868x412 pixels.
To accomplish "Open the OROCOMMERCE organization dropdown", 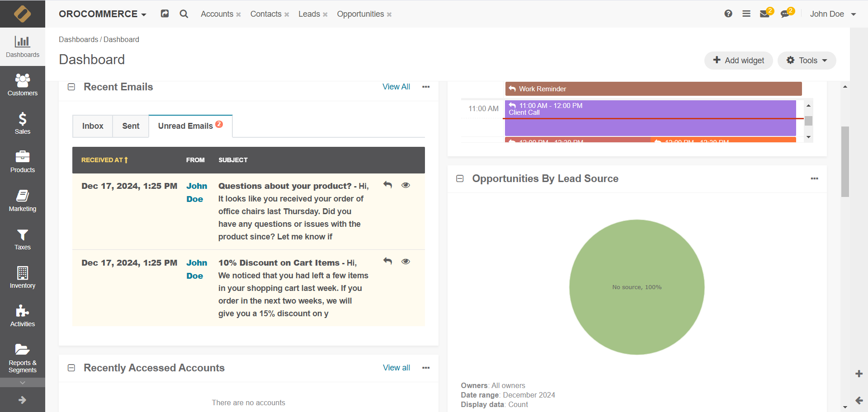I will click(x=102, y=14).
